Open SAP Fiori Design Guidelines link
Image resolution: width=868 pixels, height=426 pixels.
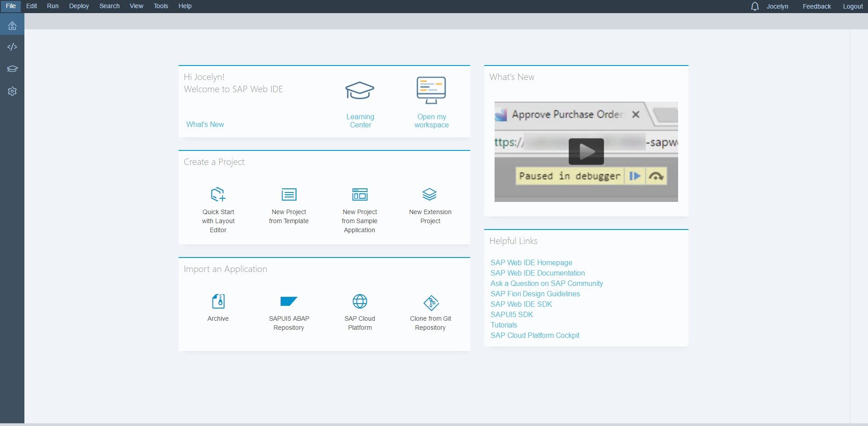535,294
